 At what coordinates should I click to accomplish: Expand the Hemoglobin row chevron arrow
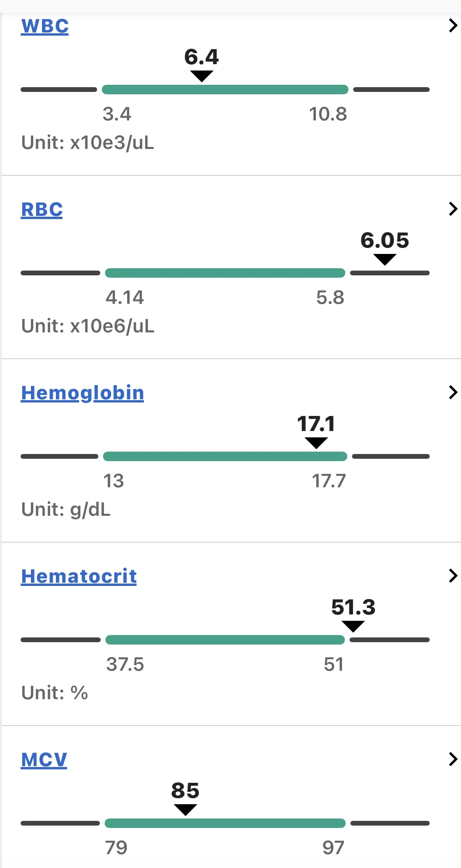point(453,392)
